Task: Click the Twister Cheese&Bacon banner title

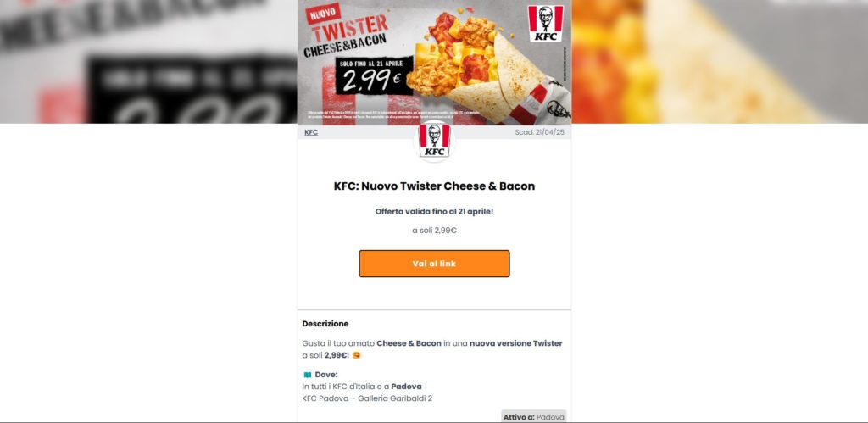Action: pyautogui.click(x=347, y=37)
